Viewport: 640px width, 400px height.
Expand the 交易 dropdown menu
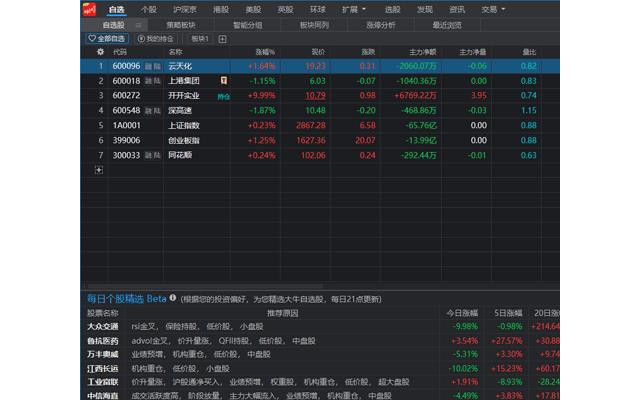pos(493,9)
